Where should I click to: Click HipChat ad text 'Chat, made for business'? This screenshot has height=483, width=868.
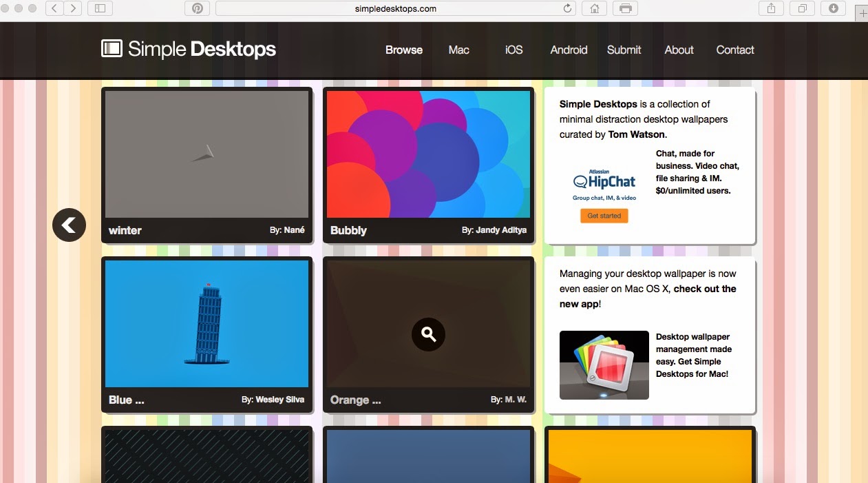(x=697, y=172)
